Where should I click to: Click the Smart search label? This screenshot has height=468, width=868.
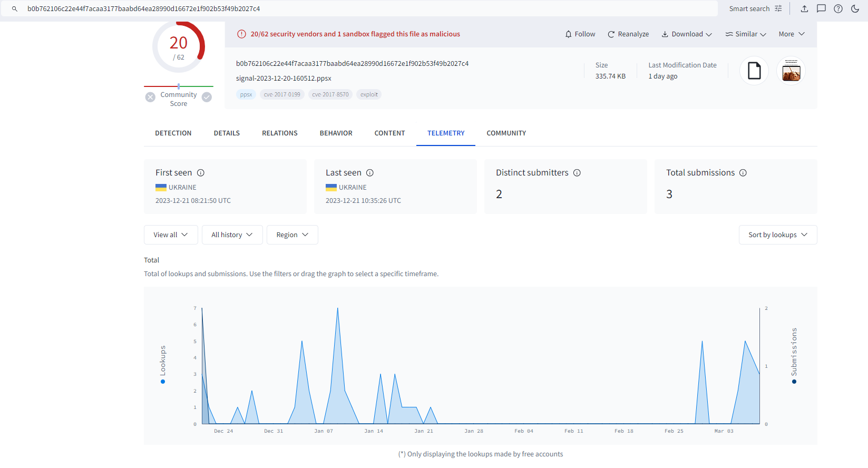click(x=749, y=9)
